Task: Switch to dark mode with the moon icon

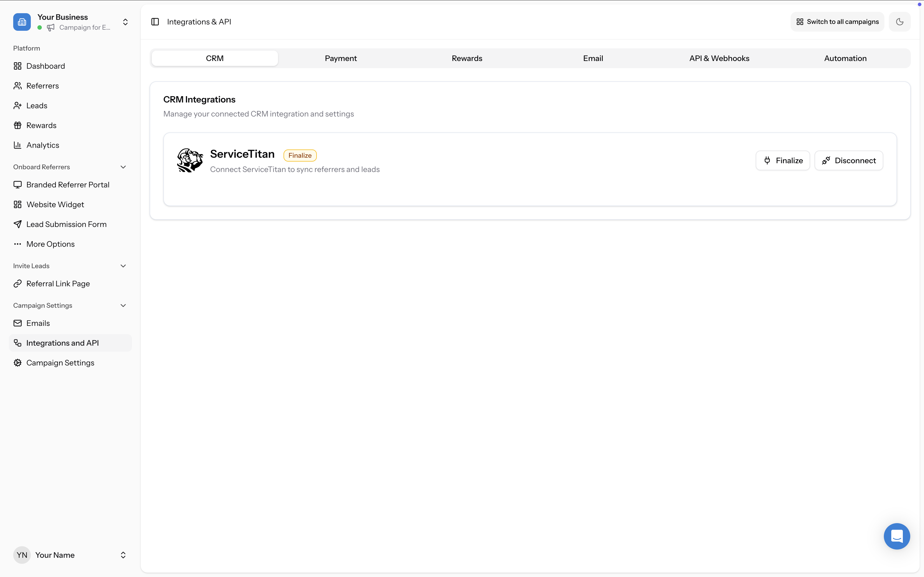Action: (900, 22)
